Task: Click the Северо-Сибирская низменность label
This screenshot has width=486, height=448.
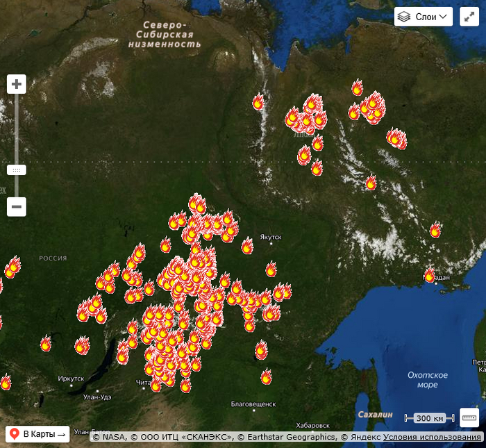Action: click(165, 35)
